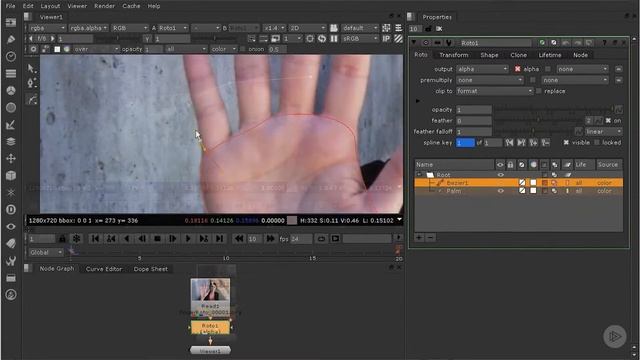Open the rgba layer dropdown in viewer
640x360 pixels.
click(47, 28)
